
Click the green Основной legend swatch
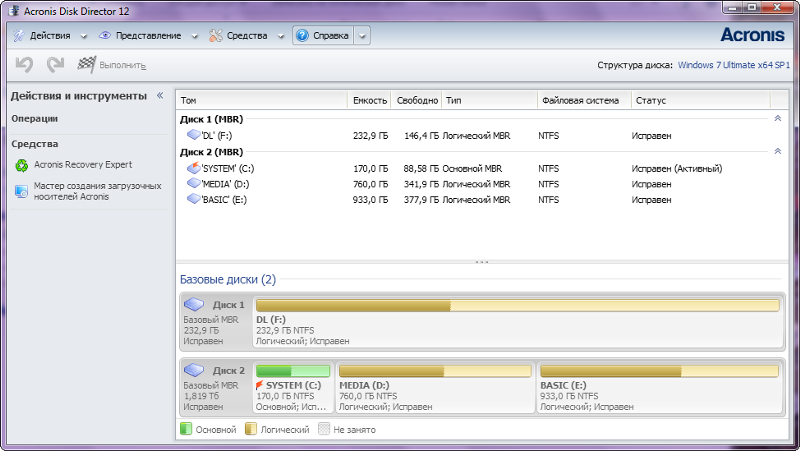click(186, 429)
